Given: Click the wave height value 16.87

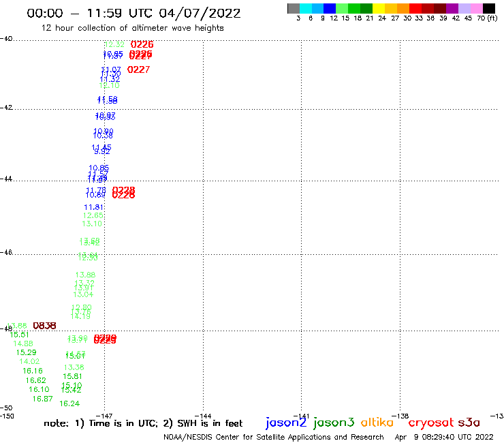Looking at the screenshot, I should coord(42,399).
